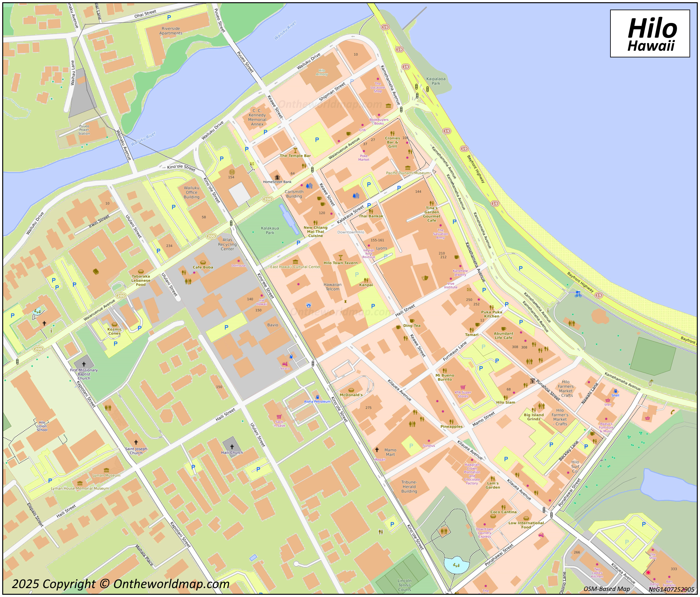Select the Hilo Armory label

click(322, 72)
